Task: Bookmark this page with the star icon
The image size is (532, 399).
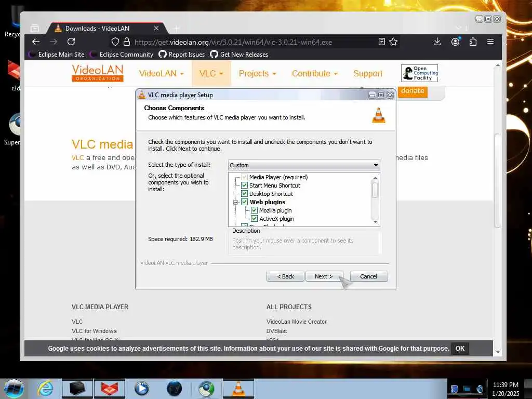Action: pos(393,42)
